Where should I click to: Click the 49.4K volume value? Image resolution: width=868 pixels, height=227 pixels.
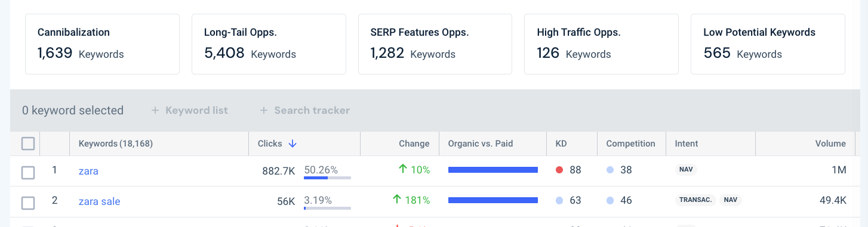pyautogui.click(x=833, y=201)
